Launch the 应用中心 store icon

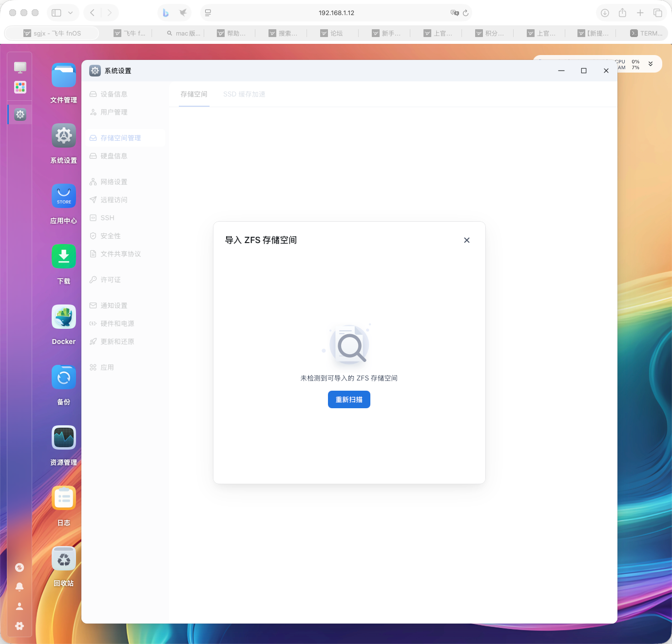pyautogui.click(x=64, y=196)
